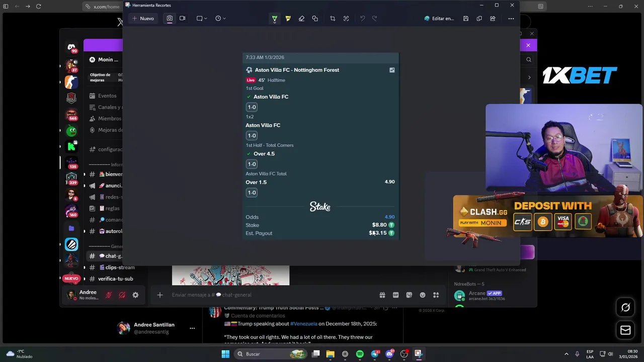Viewport: 644px width, 362px height.
Task: Switch to video recording mode icon
Action: click(183, 18)
